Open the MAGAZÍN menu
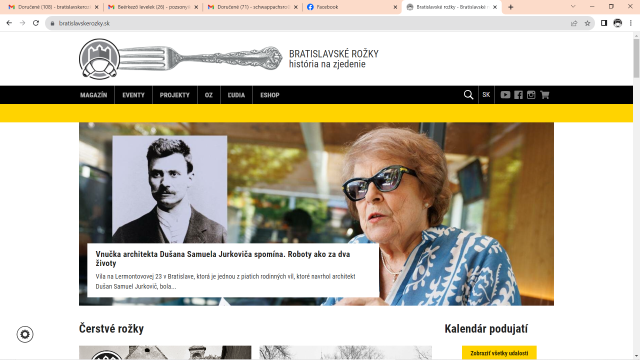 (x=93, y=95)
